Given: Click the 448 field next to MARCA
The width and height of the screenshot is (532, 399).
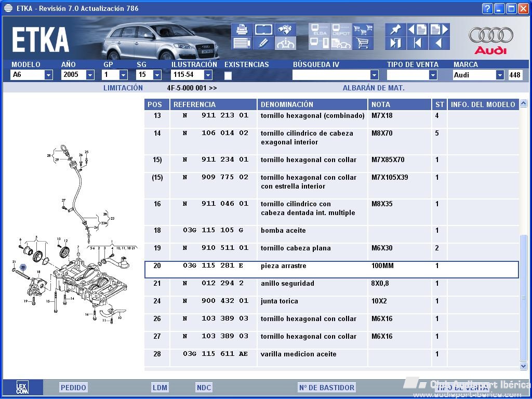Looking at the screenshot, I should point(515,75).
